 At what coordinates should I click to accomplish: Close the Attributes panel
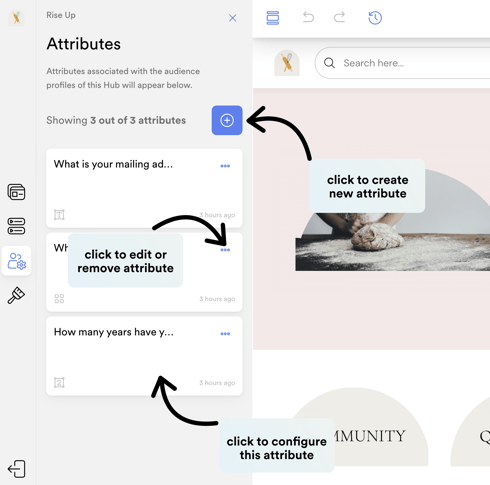[x=232, y=18]
